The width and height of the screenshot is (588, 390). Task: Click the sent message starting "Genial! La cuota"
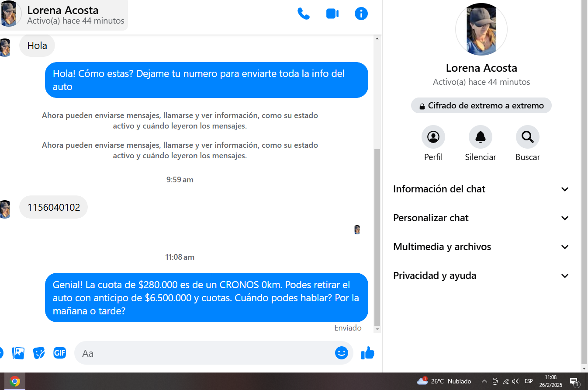207,298
